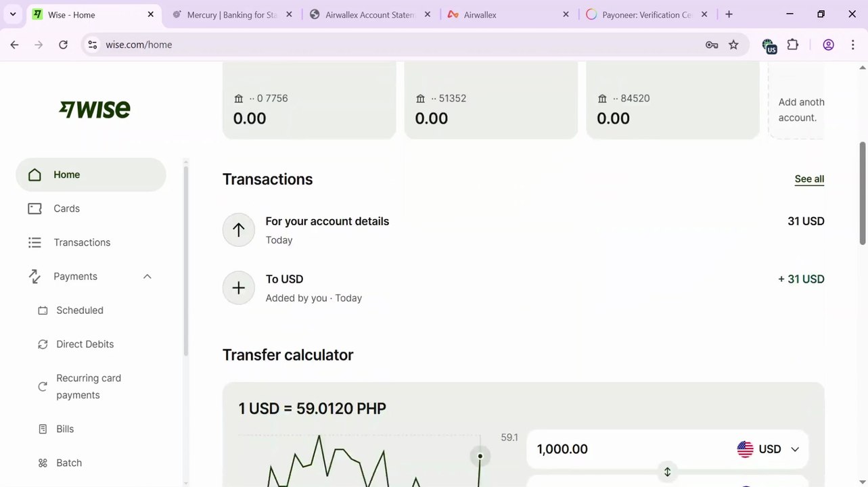The width and height of the screenshot is (868, 487).
Task: Click the Batch icon in sidebar
Action: (x=43, y=463)
